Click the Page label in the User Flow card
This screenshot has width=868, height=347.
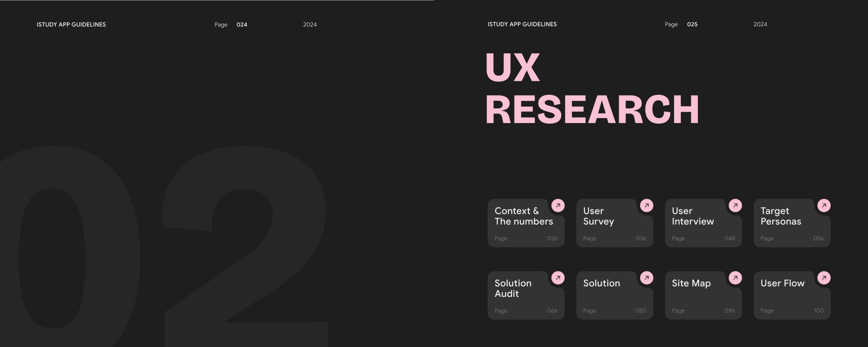767,311
